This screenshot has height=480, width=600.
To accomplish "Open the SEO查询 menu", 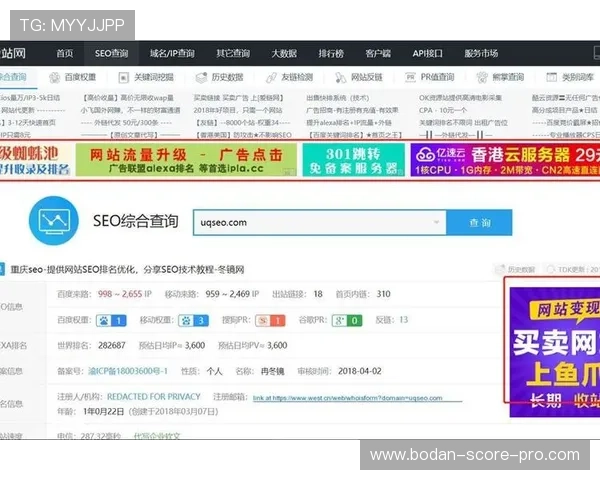I will click(x=111, y=53).
